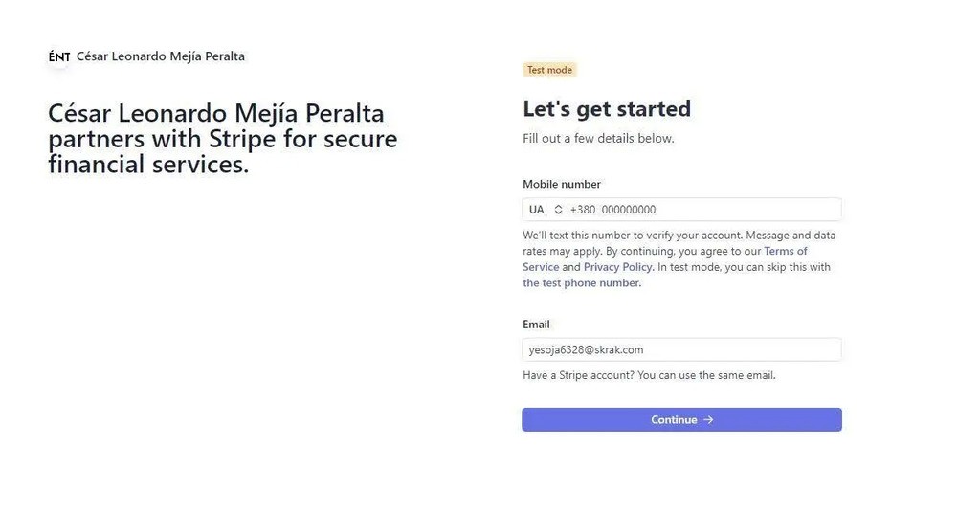The height and width of the screenshot is (516, 980).
Task: Click the arrow icon on Continue button
Action: pyautogui.click(x=708, y=420)
